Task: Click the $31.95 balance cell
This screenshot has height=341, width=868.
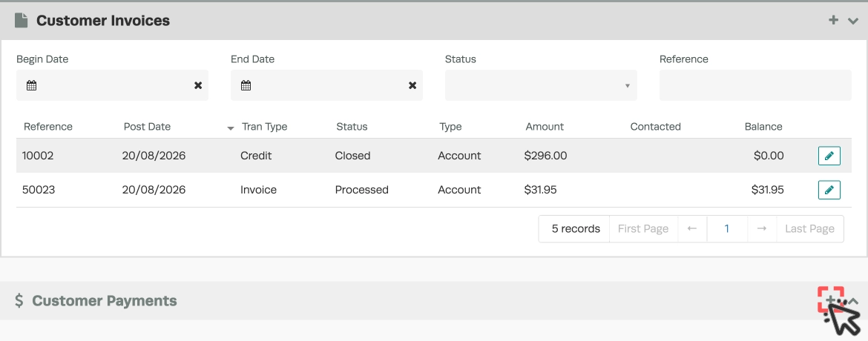Action: 768,190
